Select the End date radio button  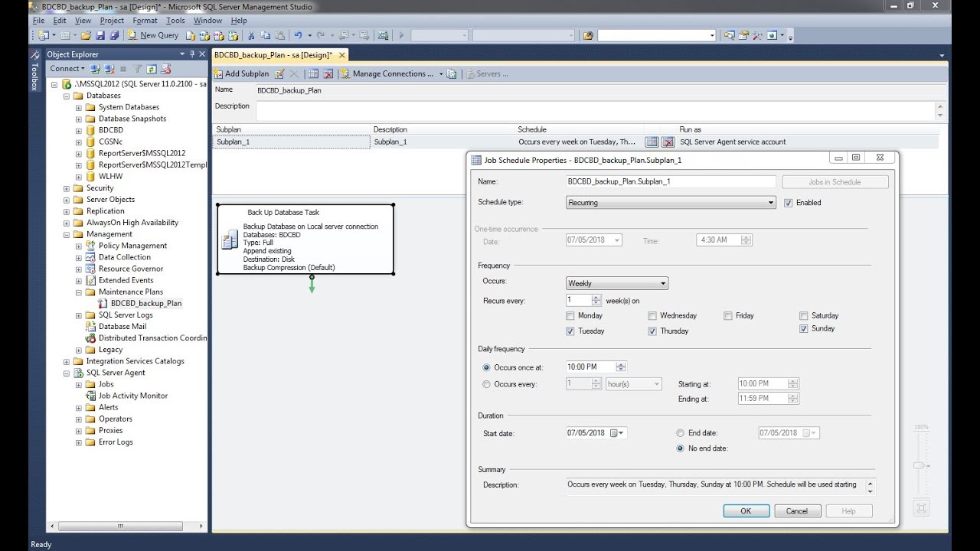pyautogui.click(x=680, y=433)
